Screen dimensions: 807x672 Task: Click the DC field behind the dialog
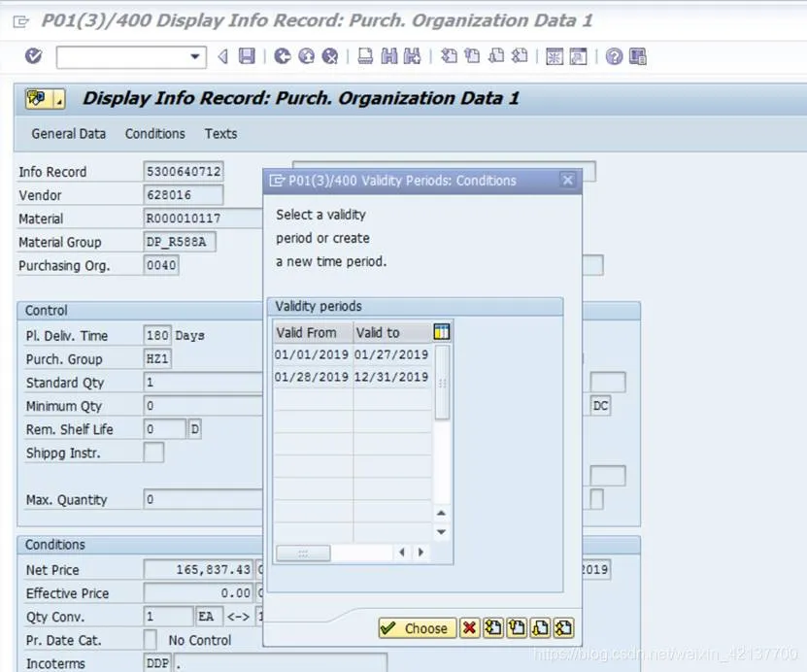click(600, 406)
